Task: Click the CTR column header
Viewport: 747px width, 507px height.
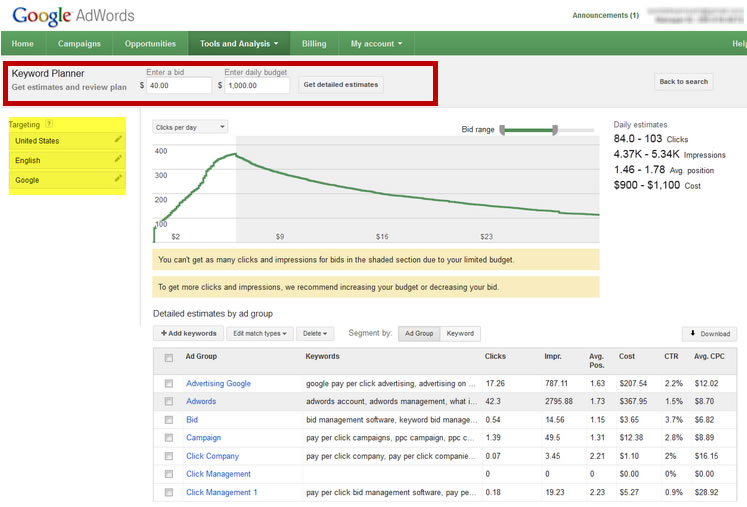Action: [671, 356]
